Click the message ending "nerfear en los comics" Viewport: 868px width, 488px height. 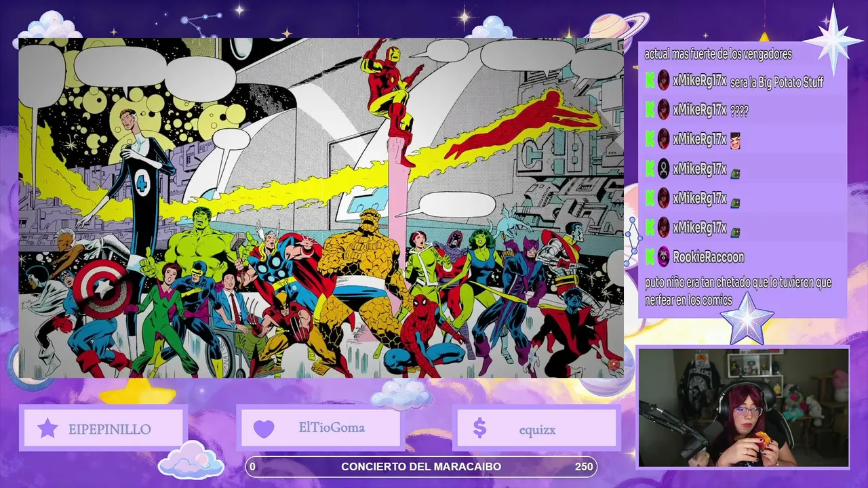point(738,291)
